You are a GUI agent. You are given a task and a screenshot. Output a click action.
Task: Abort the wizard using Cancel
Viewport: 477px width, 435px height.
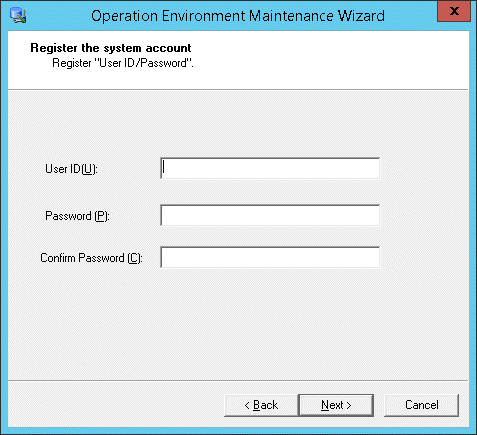point(422,405)
